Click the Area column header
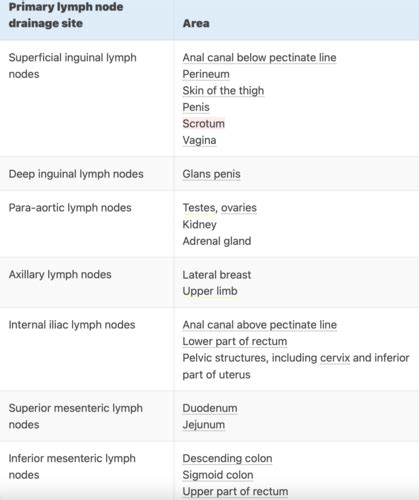Image resolution: width=419 pixels, height=500 pixels. pyautogui.click(x=196, y=23)
